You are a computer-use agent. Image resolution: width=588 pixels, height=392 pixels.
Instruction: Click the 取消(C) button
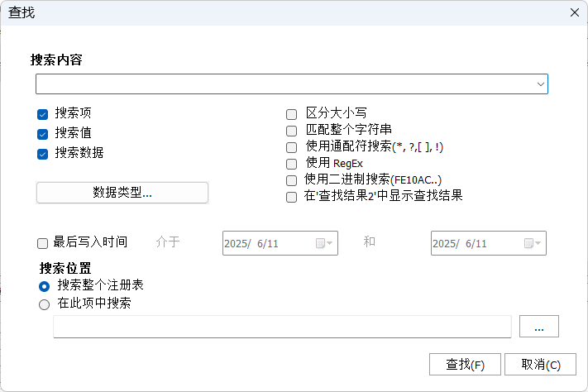coord(540,364)
